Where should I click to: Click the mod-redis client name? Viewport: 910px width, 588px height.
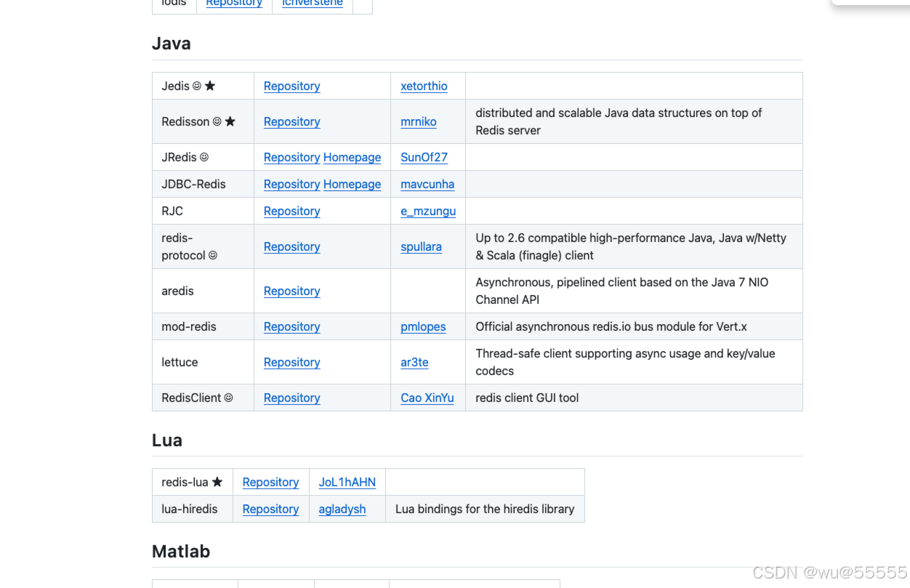pos(189,326)
